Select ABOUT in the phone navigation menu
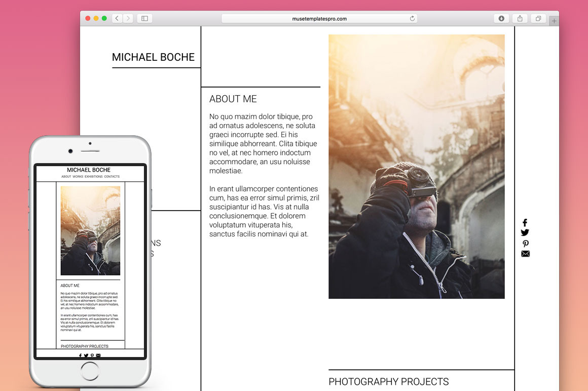 66,177
